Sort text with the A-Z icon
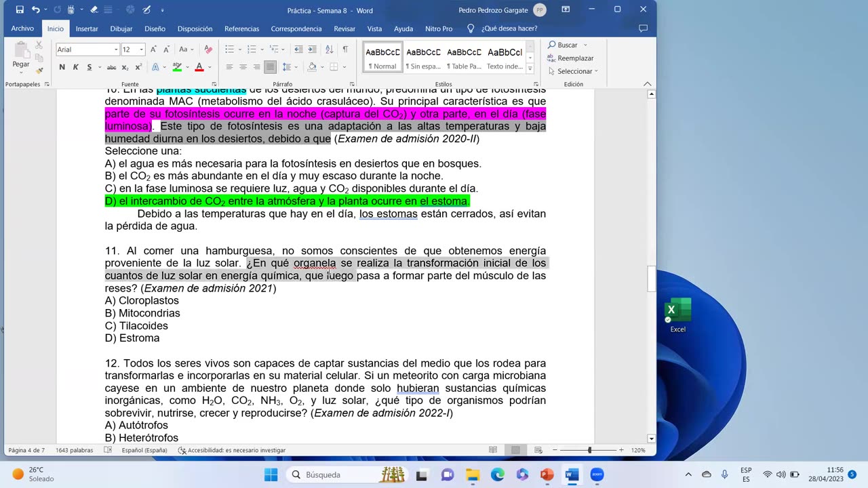Screen dimensions: 868x488 click(x=329, y=49)
